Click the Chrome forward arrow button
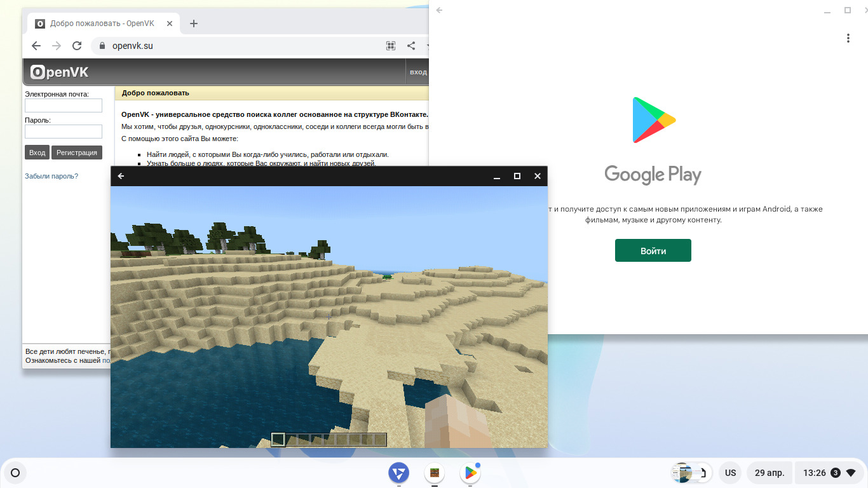Image resolution: width=868 pixels, height=488 pixels. 57,46
